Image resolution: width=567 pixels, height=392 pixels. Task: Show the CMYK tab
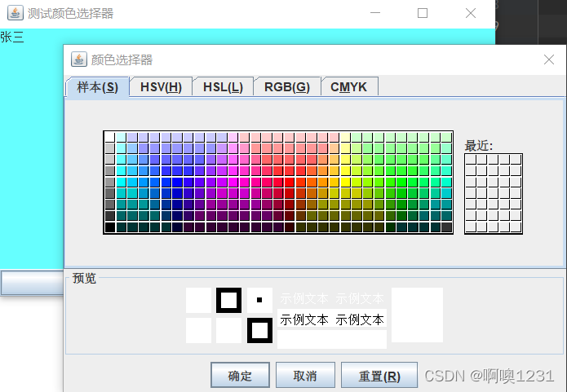[x=349, y=87]
